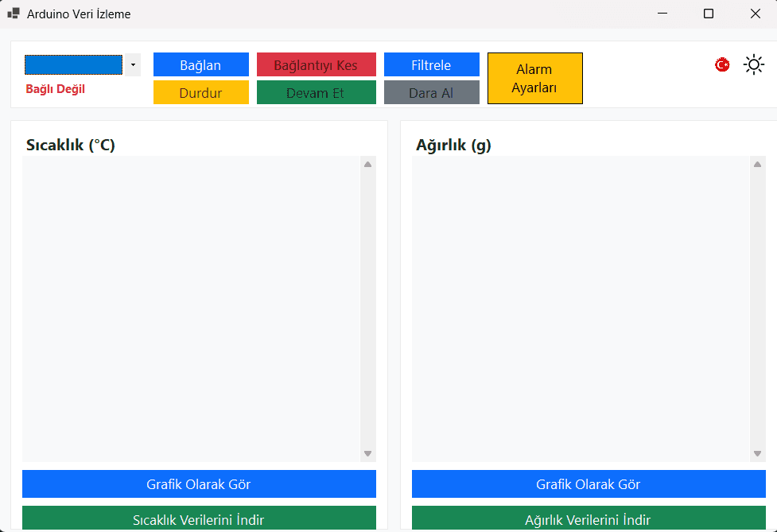The image size is (777, 532).
Task: Open Alarm Ayarları settings
Action: point(534,78)
